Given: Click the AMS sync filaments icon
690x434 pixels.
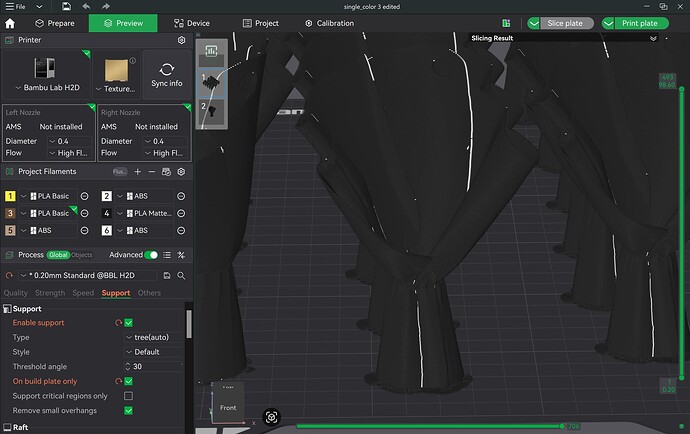Looking at the screenshot, I should click(166, 172).
